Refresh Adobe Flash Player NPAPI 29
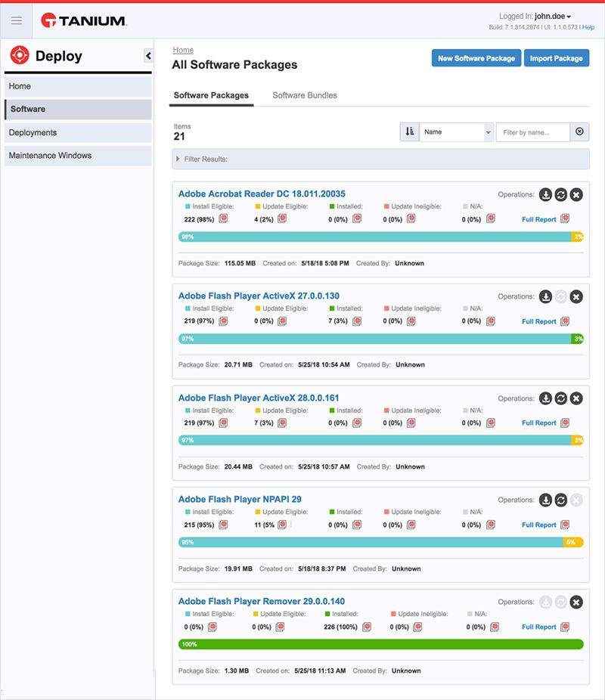605x700 pixels. [561, 500]
